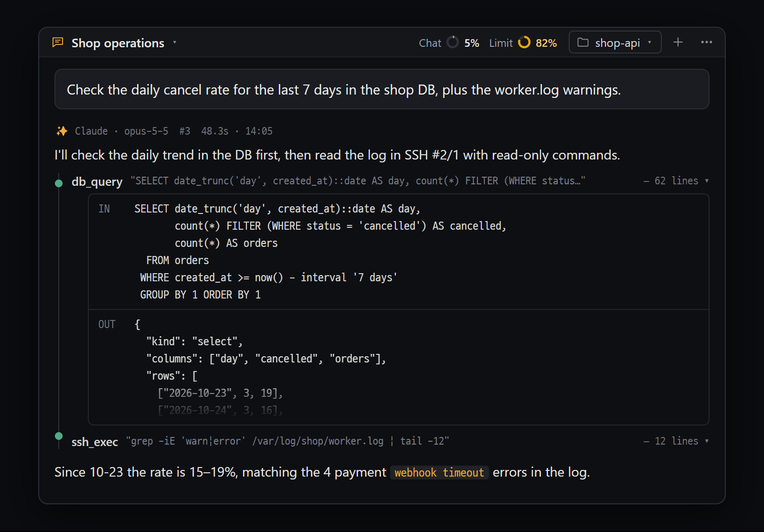Expand the ssh_exec 12 lines output

click(x=676, y=441)
